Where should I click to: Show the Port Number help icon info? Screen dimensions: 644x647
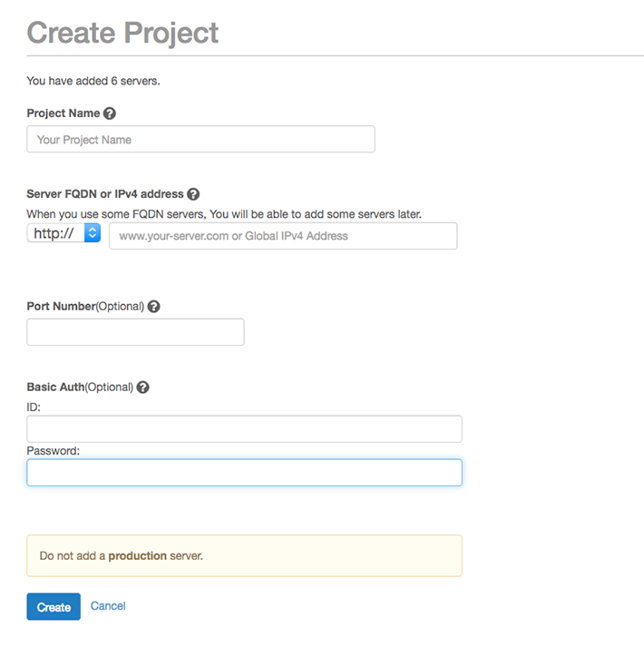(x=154, y=306)
